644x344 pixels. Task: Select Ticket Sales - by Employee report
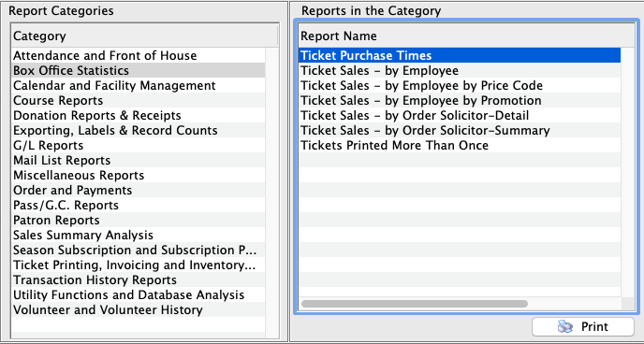pyautogui.click(x=460, y=70)
